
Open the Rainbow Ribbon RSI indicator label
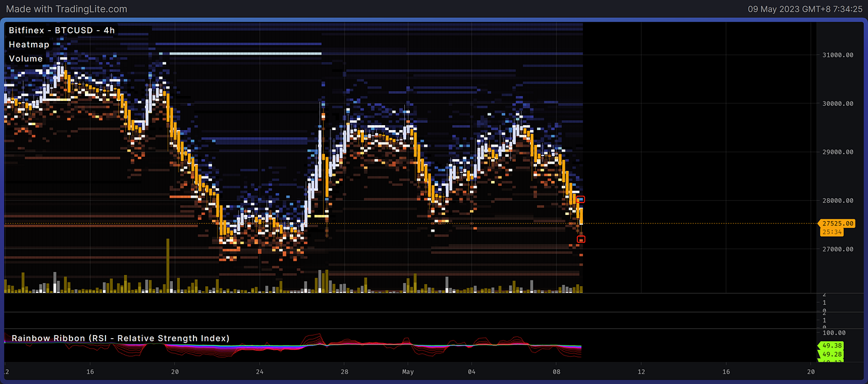(x=120, y=338)
